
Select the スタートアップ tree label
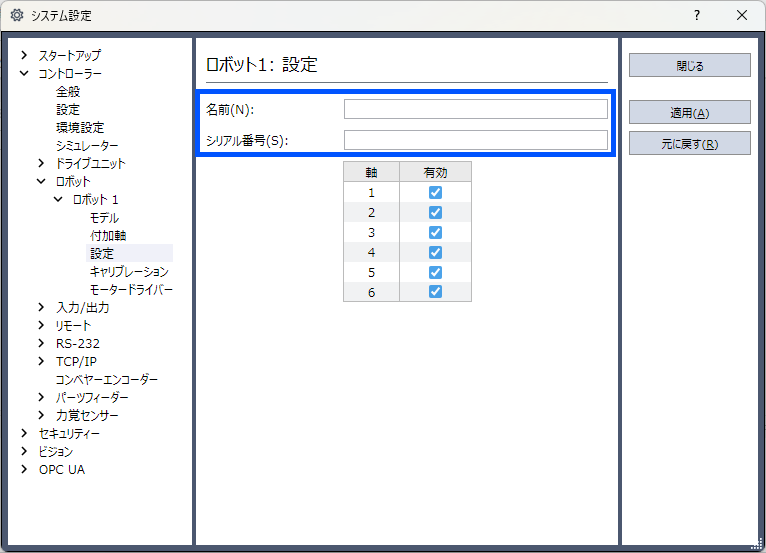[70, 55]
